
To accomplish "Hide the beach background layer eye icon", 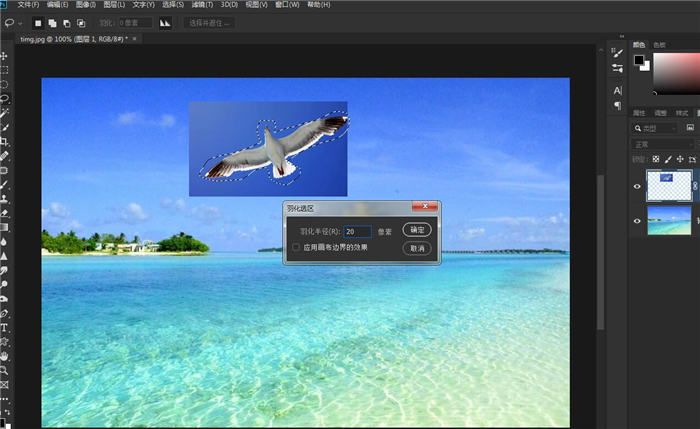I will 638,220.
